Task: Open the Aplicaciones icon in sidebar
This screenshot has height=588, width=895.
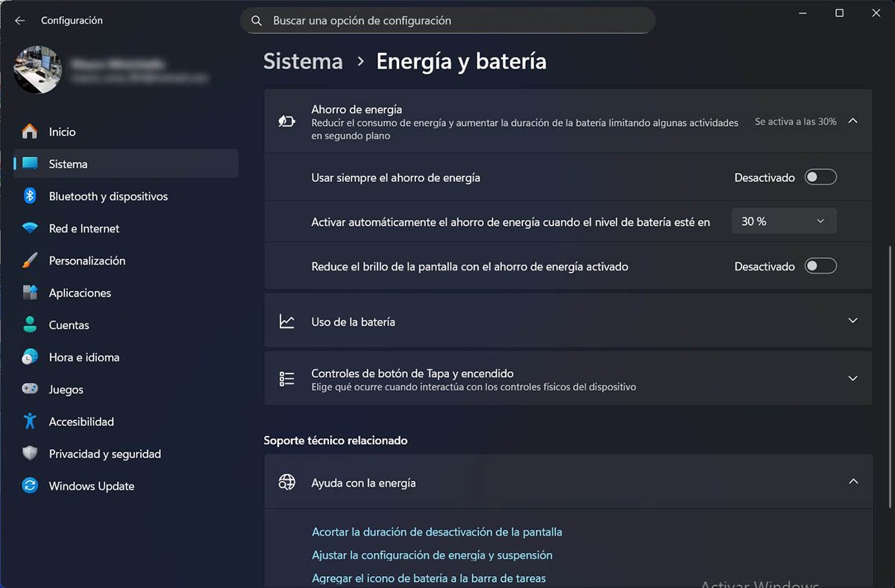Action: 30,293
